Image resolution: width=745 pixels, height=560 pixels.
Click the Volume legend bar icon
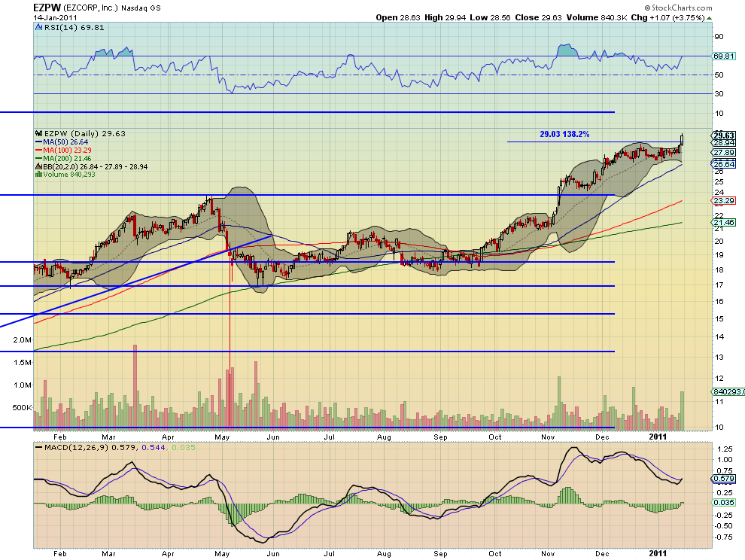38,175
